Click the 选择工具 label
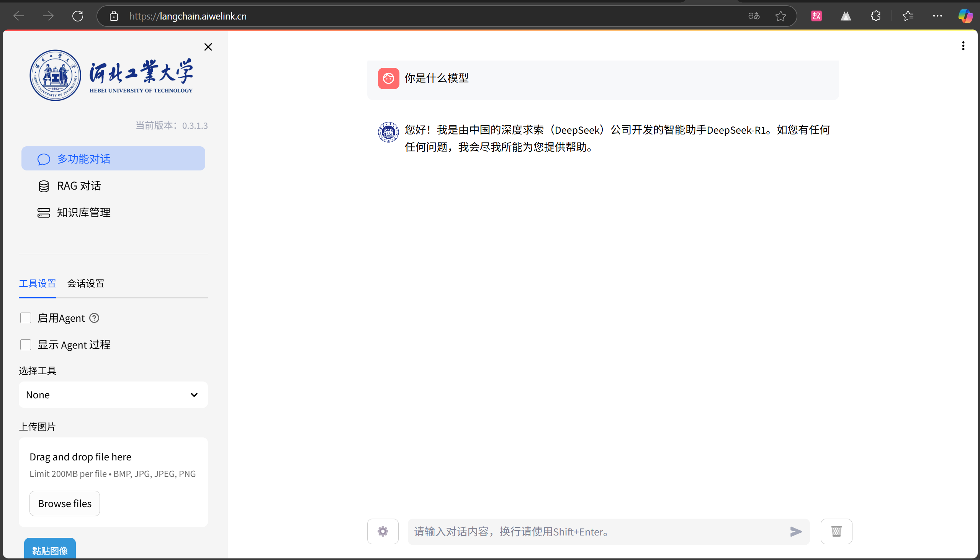Viewport: 980px width, 560px height. coord(37,370)
